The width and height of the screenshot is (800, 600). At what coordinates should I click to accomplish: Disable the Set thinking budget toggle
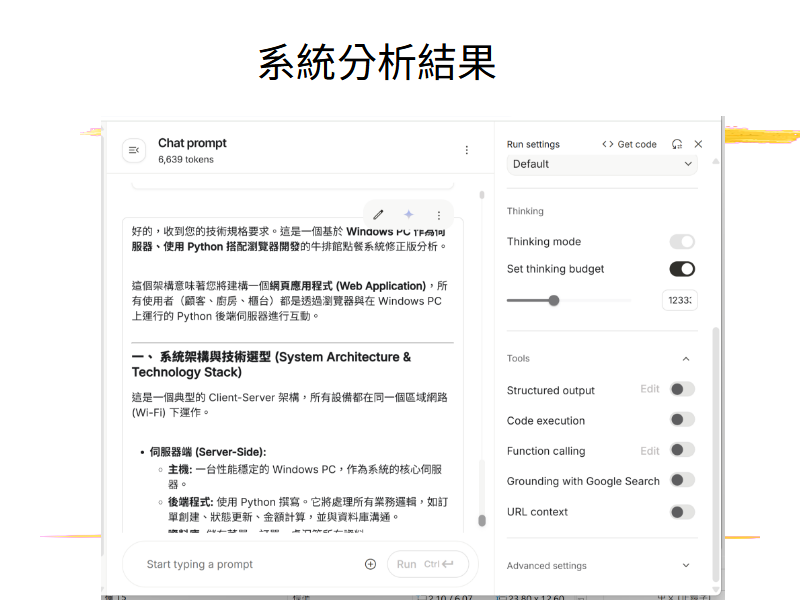(682, 269)
